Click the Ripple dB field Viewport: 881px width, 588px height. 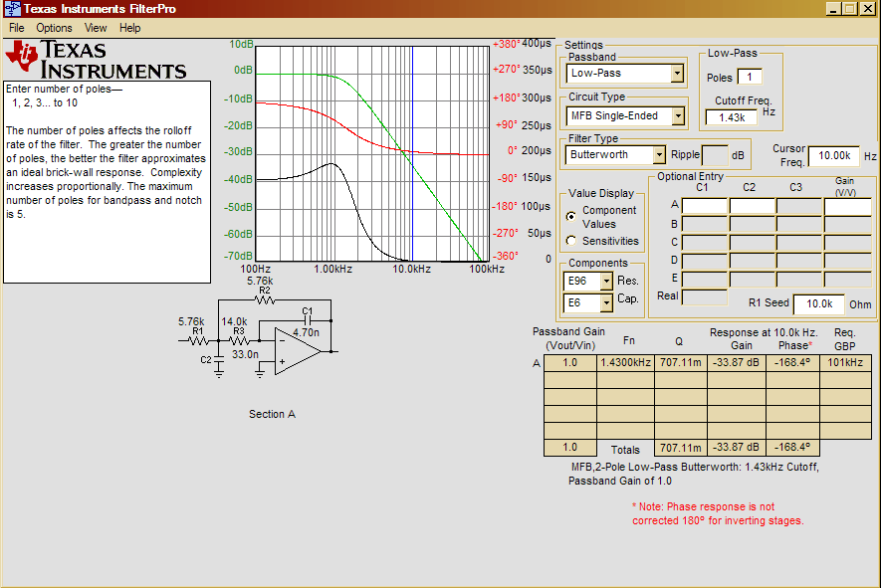point(715,155)
